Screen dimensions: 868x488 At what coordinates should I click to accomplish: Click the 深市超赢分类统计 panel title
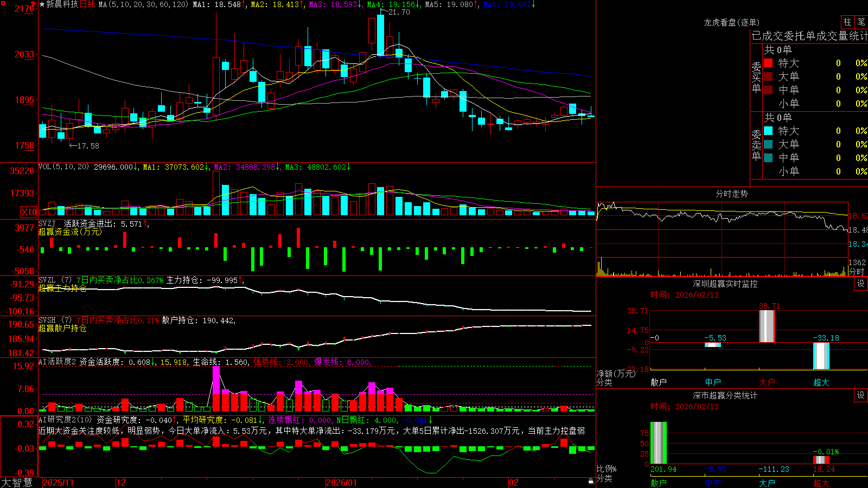[x=725, y=395]
